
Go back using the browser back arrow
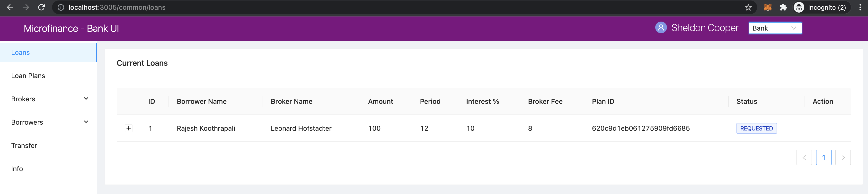coord(10,8)
